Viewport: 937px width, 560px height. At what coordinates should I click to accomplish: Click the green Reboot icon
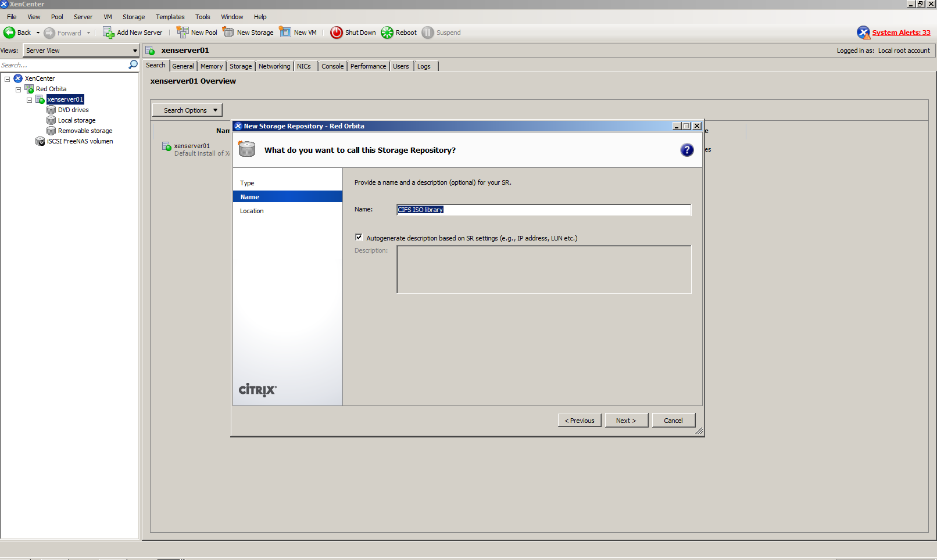click(387, 33)
